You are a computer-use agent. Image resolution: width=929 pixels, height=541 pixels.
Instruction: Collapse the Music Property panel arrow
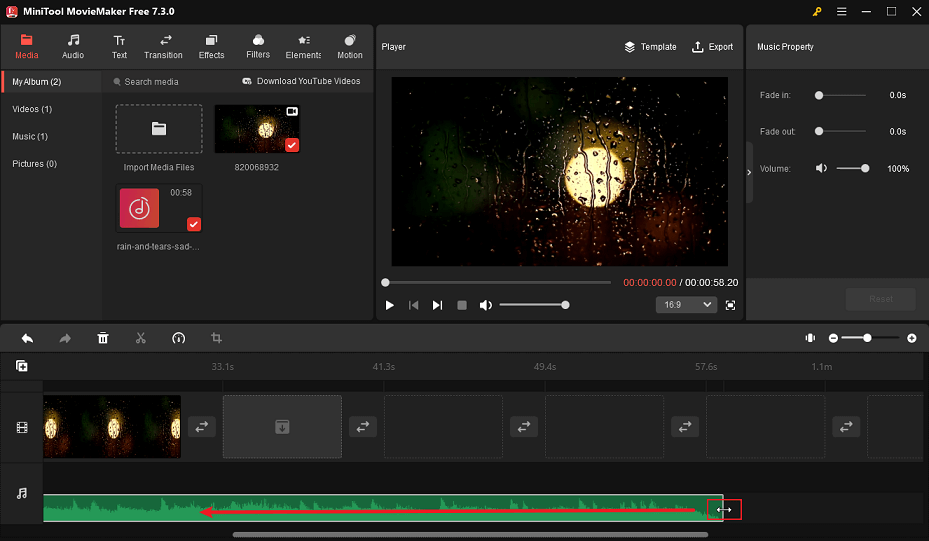point(749,172)
